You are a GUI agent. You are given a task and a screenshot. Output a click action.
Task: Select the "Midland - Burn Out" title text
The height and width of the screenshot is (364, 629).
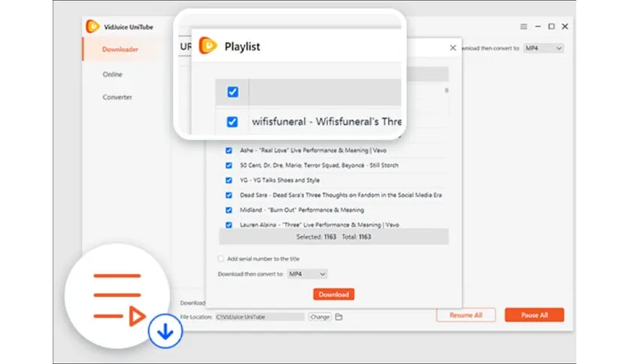(302, 210)
